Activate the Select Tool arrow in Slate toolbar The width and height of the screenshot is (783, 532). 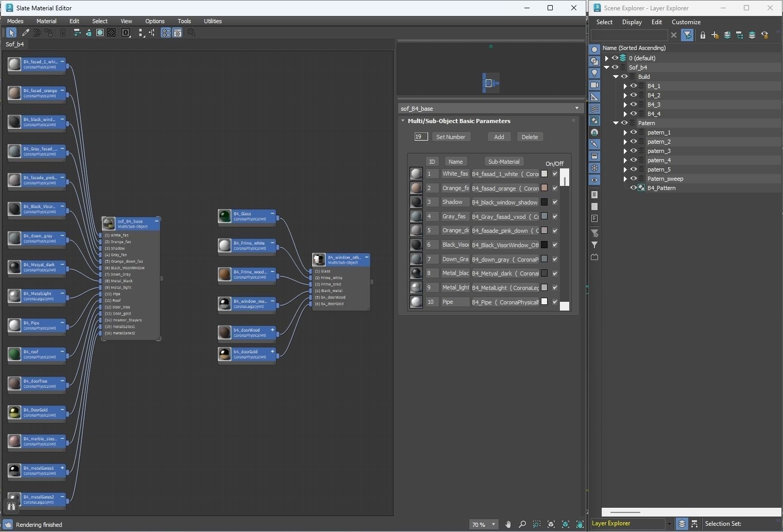(11, 32)
